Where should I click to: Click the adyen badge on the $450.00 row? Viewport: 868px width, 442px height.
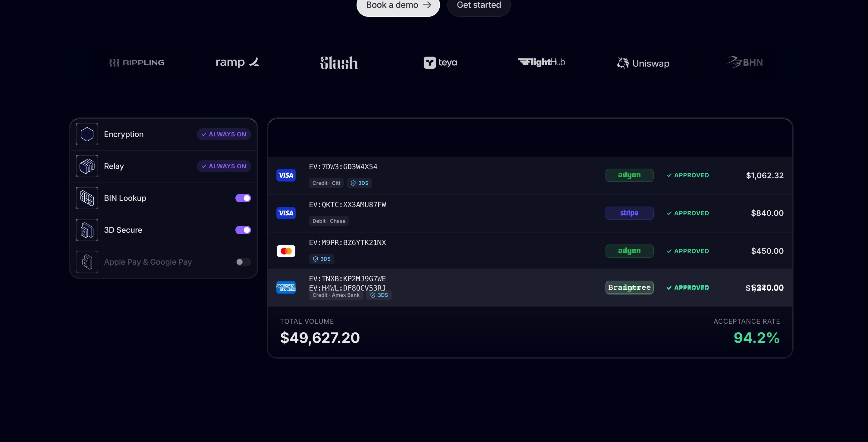(x=629, y=251)
